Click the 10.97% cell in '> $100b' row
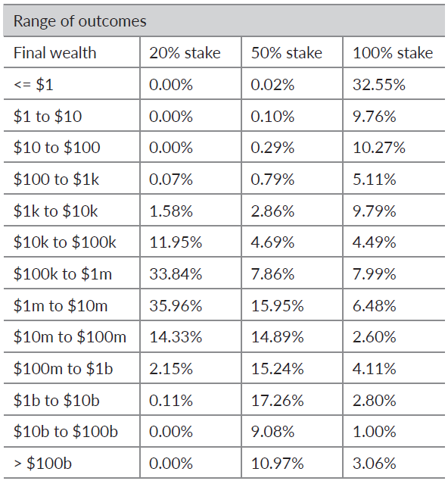448x481 pixels. pos(277,464)
